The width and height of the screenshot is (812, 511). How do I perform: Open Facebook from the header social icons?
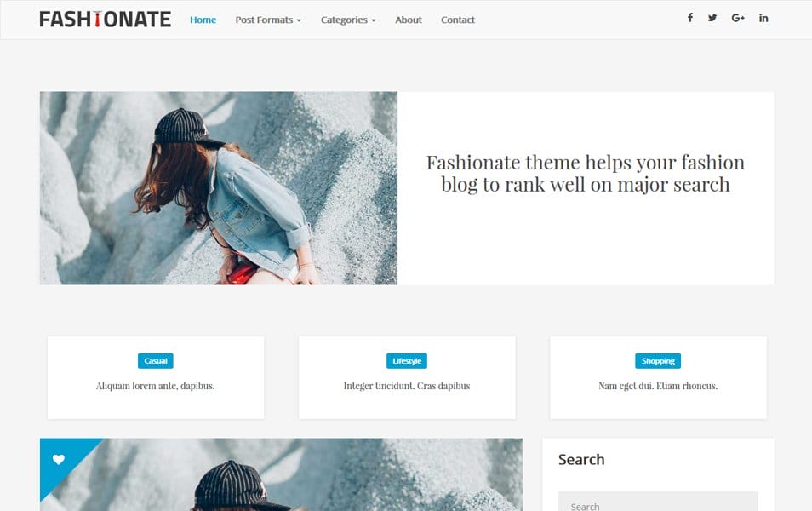689,17
